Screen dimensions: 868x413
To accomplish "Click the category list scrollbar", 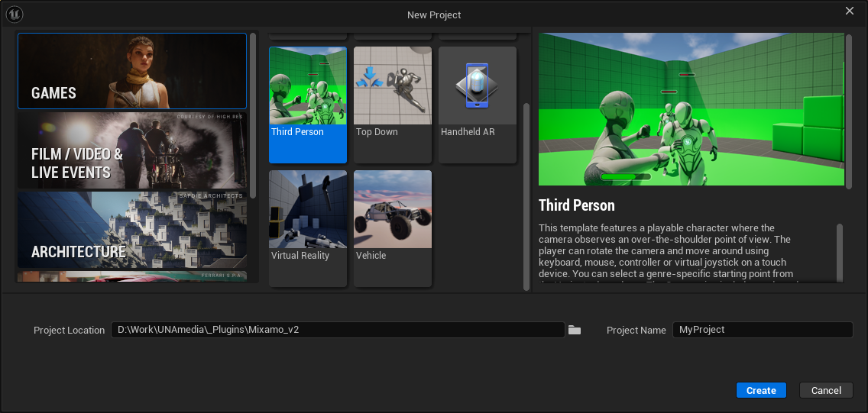I will tap(253, 115).
